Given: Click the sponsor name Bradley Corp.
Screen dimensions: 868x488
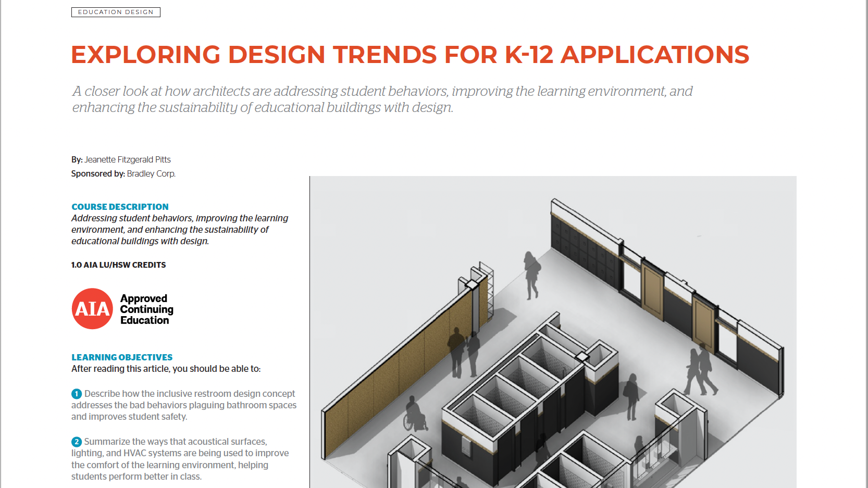Looking at the screenshot, I should pos(151,173).
